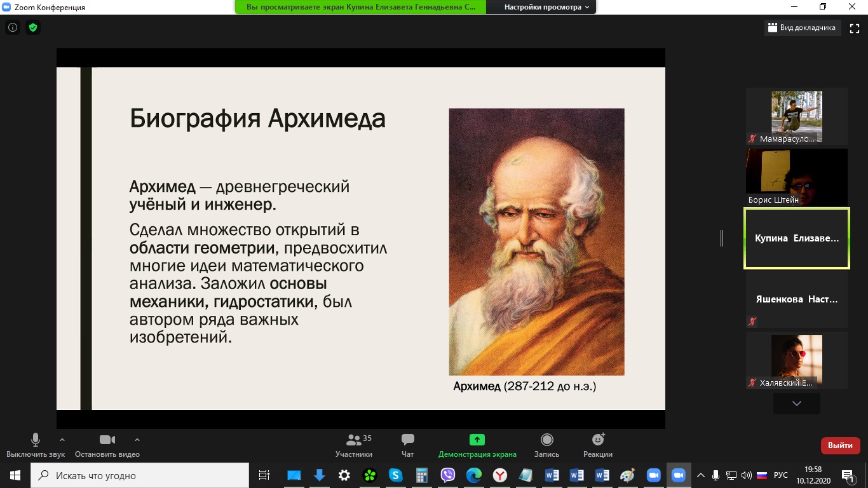Leave the meeting with Выйти button
868x488 pixels.
tap(841, 445)
